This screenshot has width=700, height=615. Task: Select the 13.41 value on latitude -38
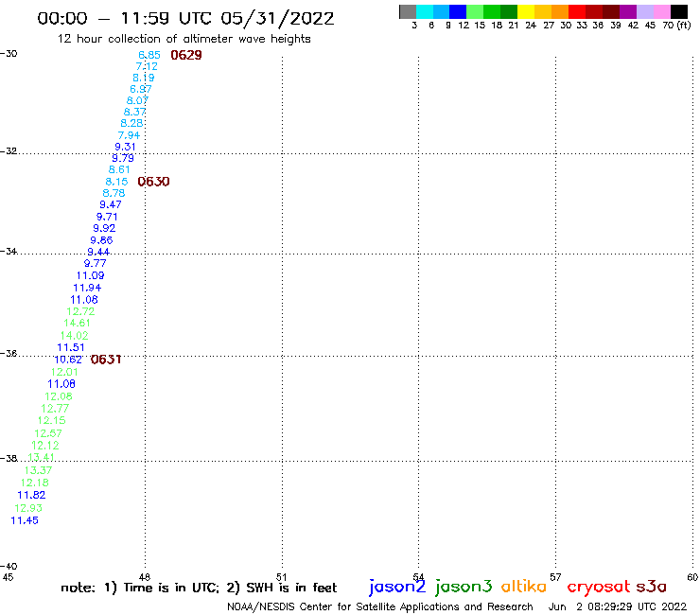coord(41,457)
